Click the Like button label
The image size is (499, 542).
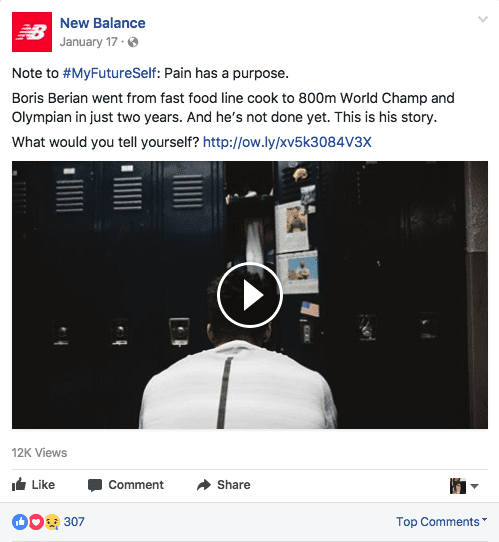(x=43, y=485)
